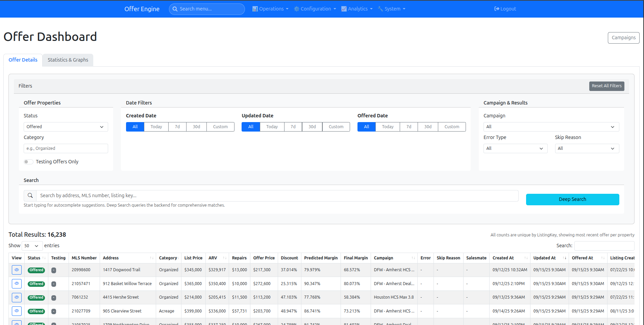Viewport: 644px width, 325px height.
Task: Open the Skip Reason dropdown
Action: 587,148
